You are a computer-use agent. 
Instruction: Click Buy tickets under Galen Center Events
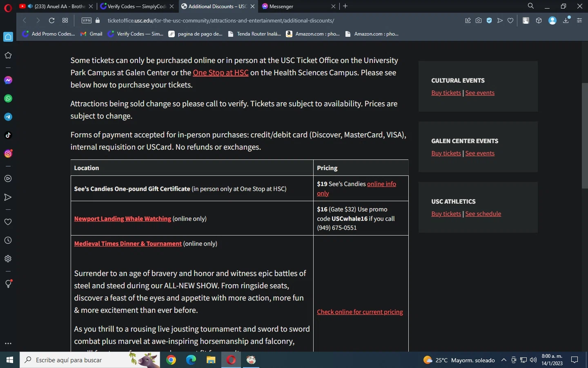tap(446, 153)
